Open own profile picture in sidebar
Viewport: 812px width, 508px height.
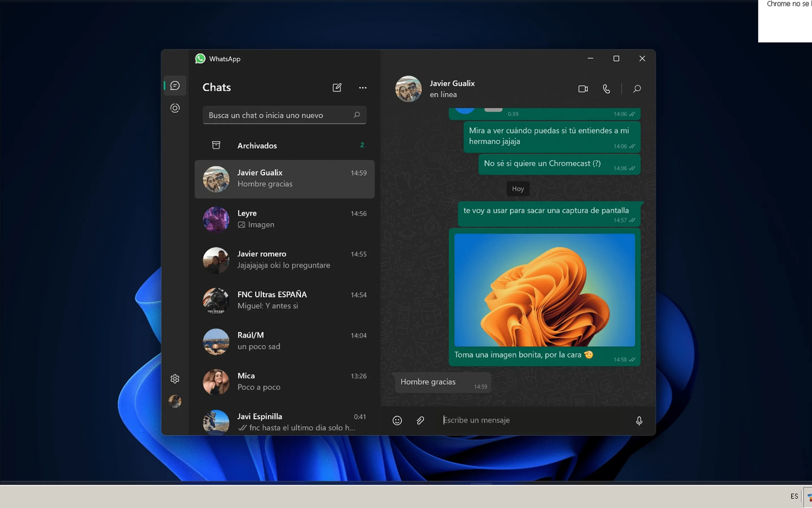click(175, 401)
